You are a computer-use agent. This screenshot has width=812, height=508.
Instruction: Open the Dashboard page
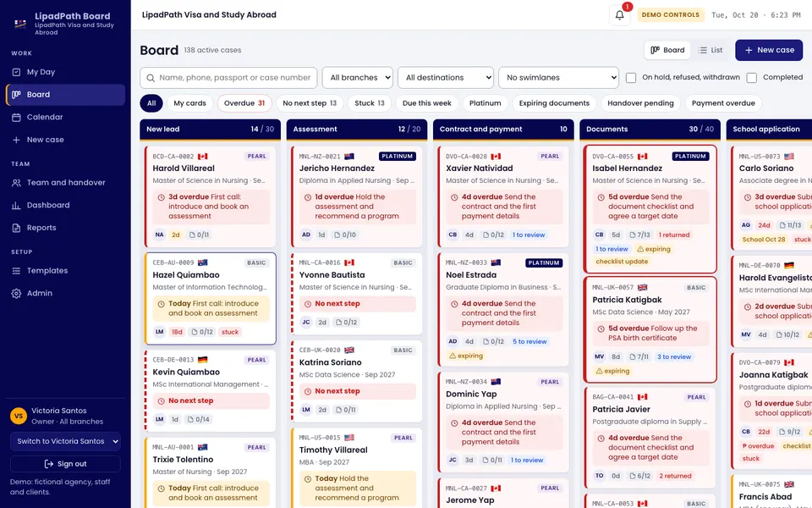pos(65,205)
